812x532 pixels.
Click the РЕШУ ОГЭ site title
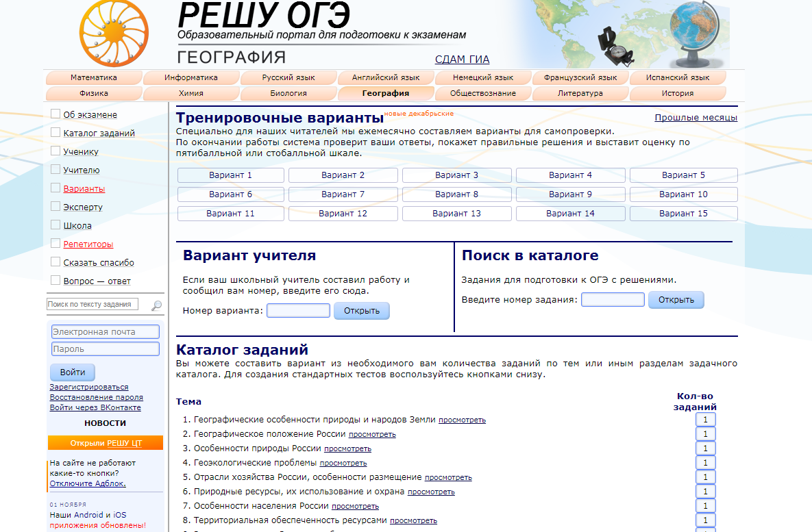tap(264, 14)
